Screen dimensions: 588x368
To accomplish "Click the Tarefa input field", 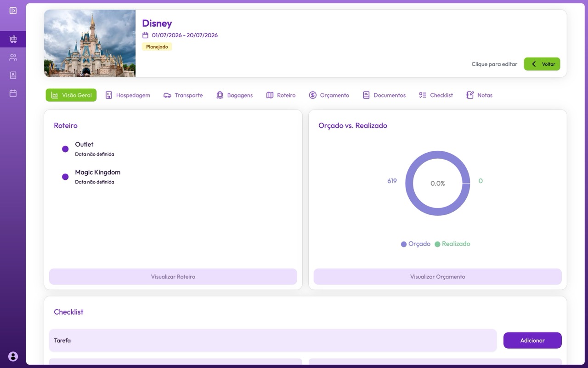I will coord(273,340).
